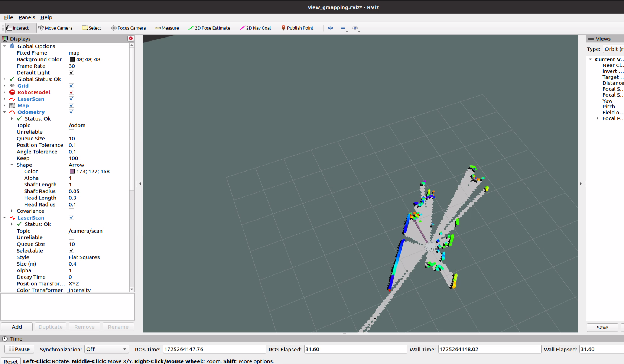Click the Odometry Status Ok checkmark
This screenshot has height=364, width=624.
[x=19, y=118]
